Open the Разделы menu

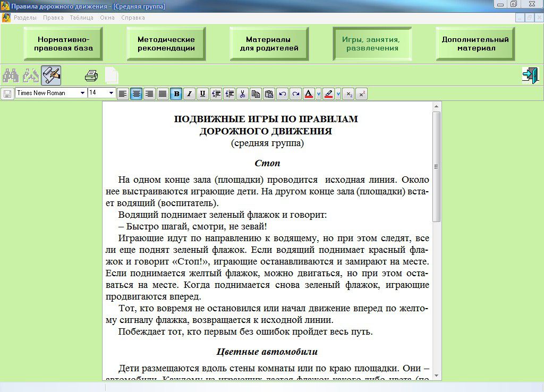tap(25, 18)
